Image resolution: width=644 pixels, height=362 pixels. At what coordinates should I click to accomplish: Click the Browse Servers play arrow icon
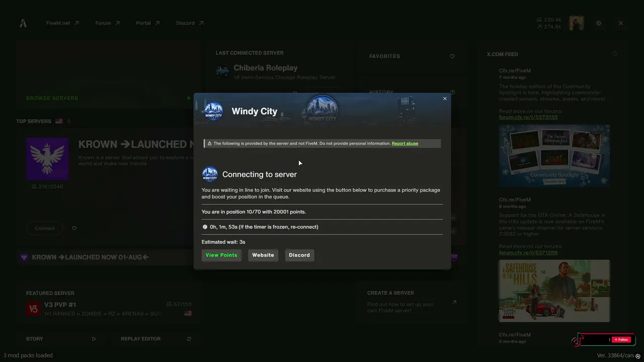click(x=189, y=98)
